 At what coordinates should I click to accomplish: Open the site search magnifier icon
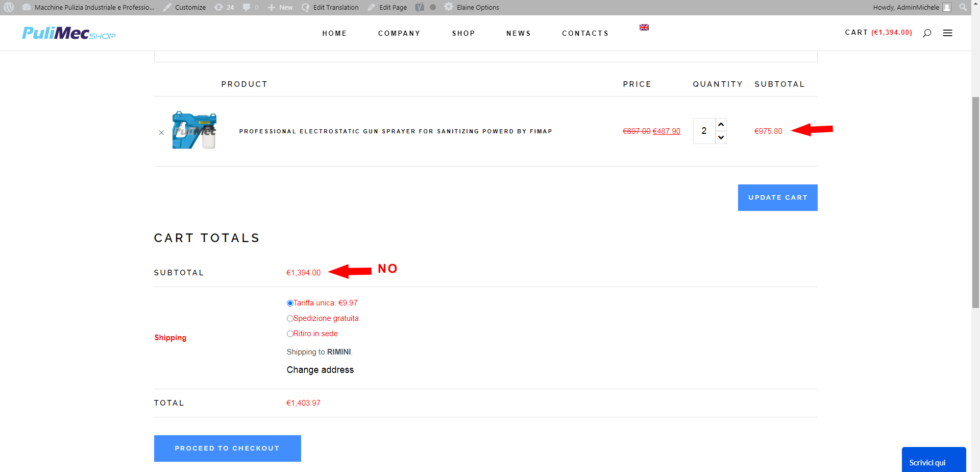pyautogui.click(x=927, y=33)
